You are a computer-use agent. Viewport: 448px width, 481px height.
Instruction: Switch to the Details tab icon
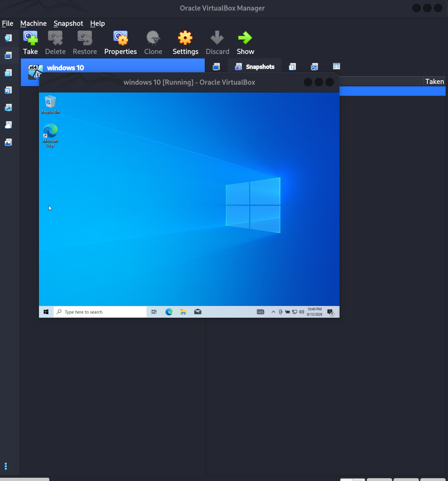tap(216, 67)
